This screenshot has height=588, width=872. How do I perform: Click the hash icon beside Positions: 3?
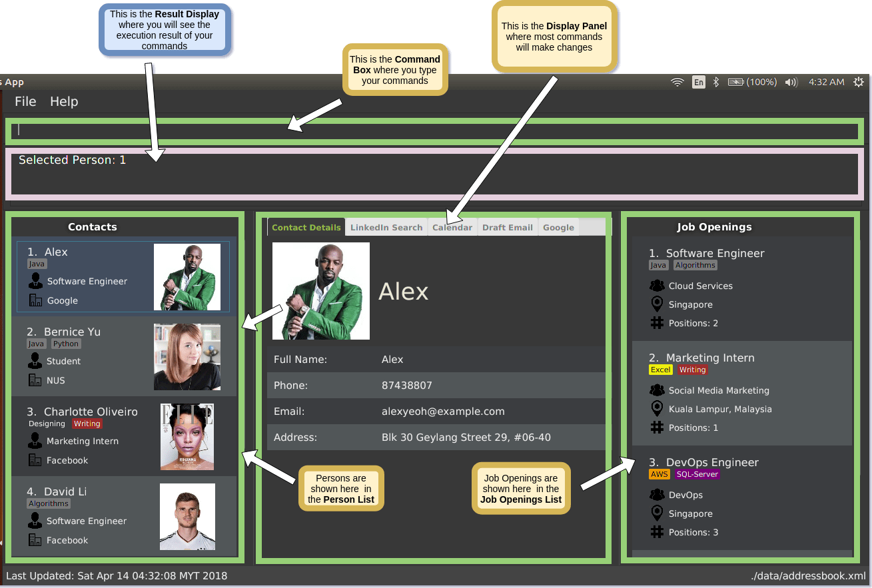657,532
